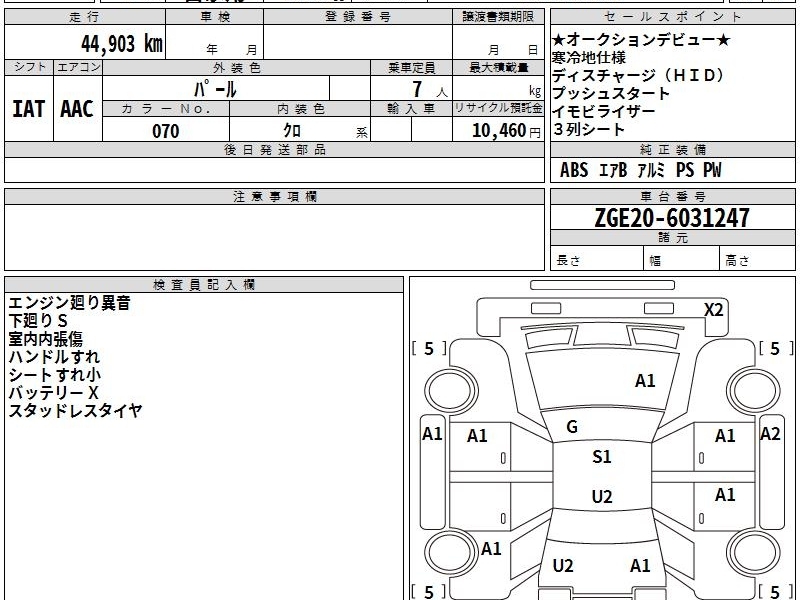
Task: Click the エアB equipment label
Action: click(x=613, y=170)
